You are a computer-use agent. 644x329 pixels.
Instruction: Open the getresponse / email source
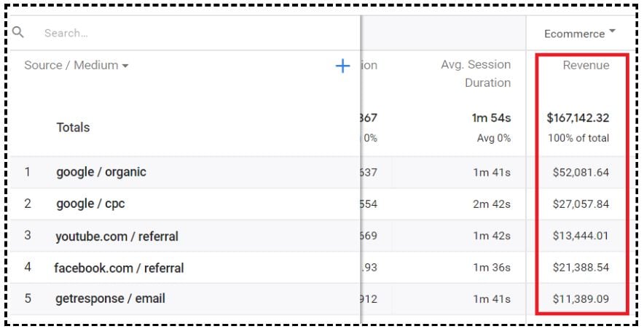tap(110, 298)
